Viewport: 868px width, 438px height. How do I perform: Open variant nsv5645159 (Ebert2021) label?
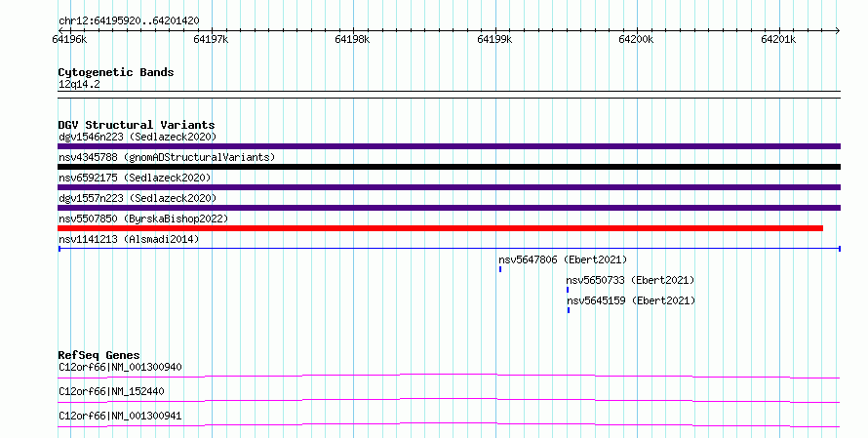point(631,300)
